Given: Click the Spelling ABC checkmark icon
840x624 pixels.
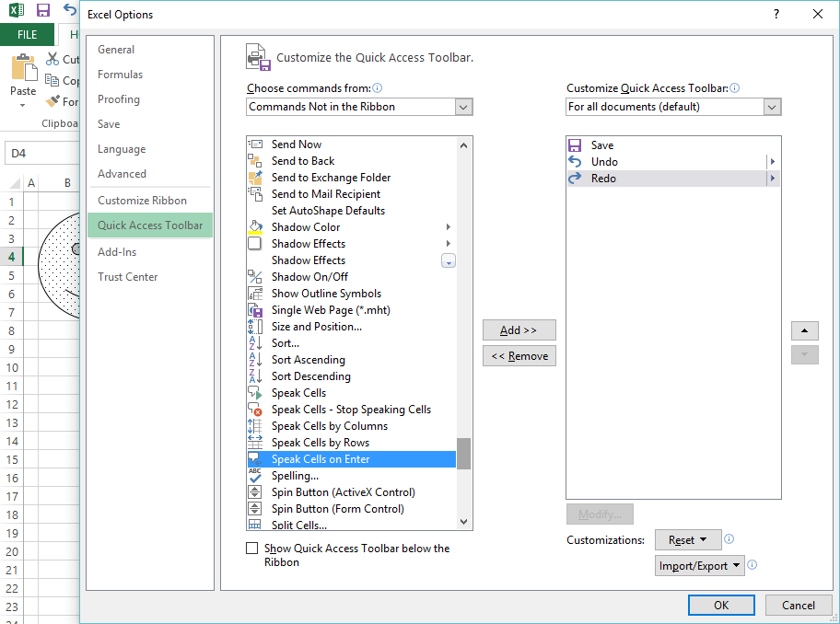Looking at the screenshot, I should [255, 476].
